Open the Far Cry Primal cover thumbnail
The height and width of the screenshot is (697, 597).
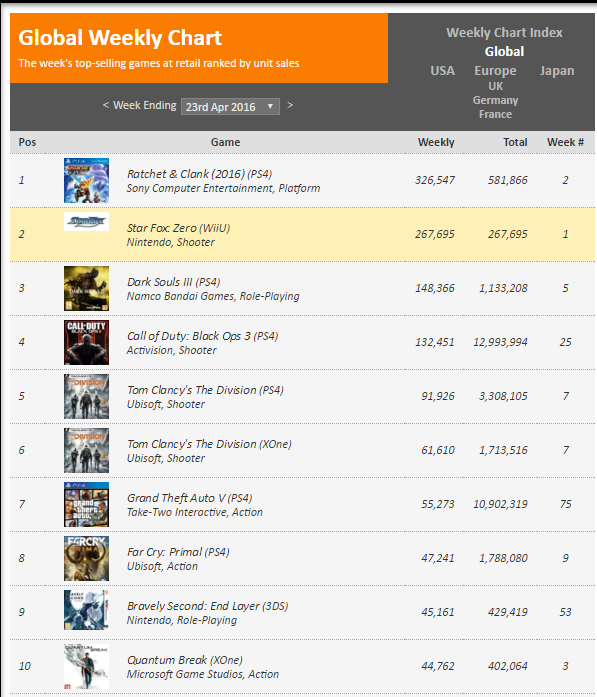(x=86, y=558)
